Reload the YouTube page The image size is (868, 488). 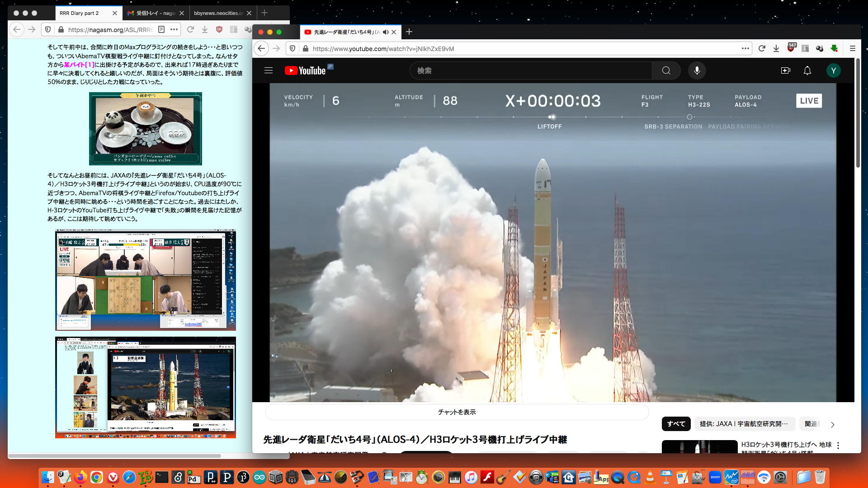coord(762,48)
